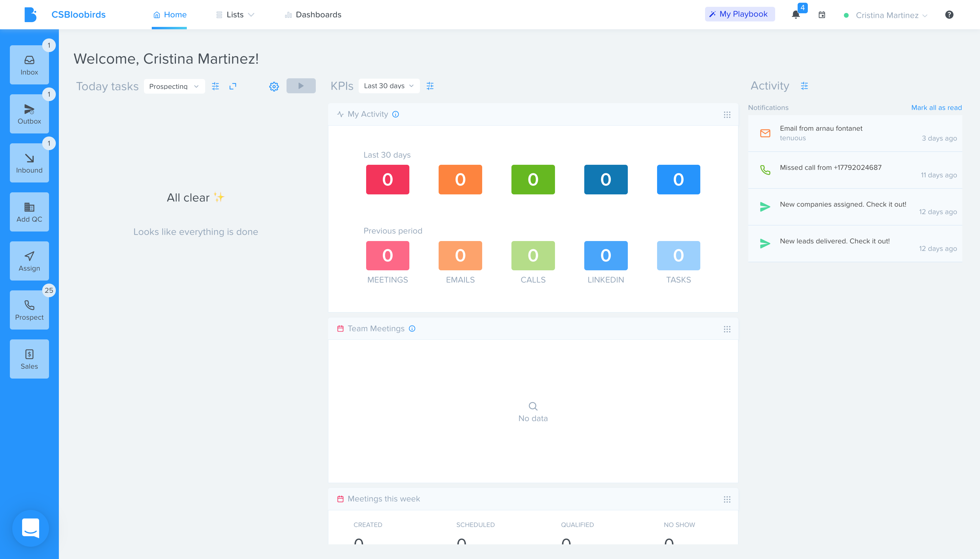Open the Lists menu
Viewport: 980px width, 559px height.
pos(235,15)
